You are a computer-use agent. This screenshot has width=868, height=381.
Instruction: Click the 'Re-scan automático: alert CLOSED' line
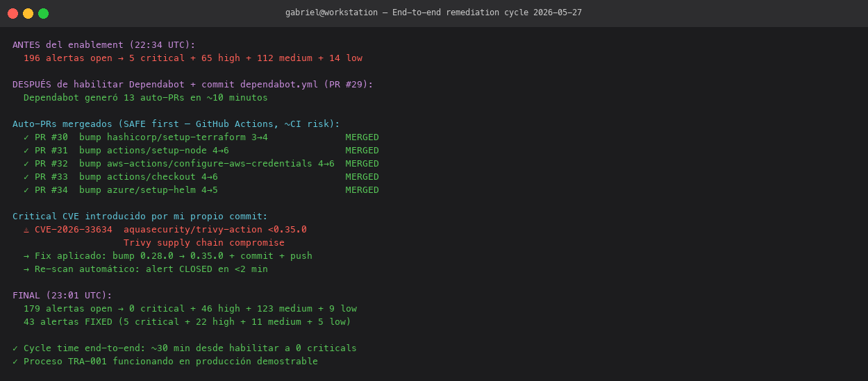(146, 269)
